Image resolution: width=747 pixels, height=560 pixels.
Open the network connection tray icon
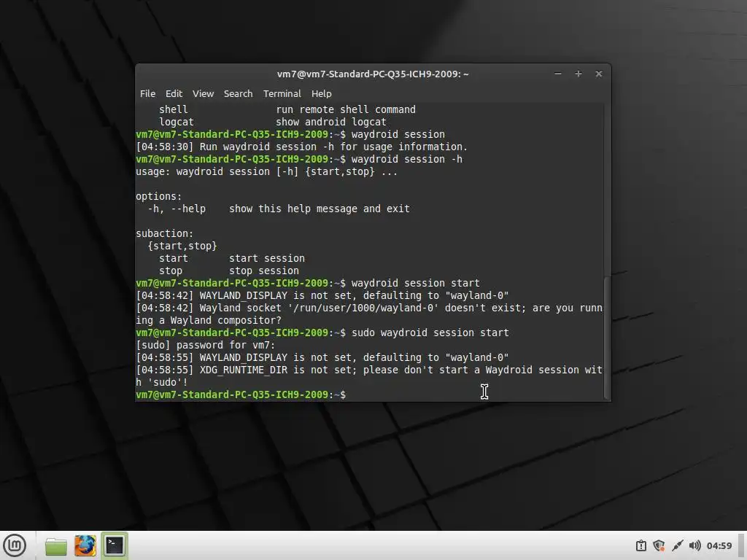(x=677, y=545)
